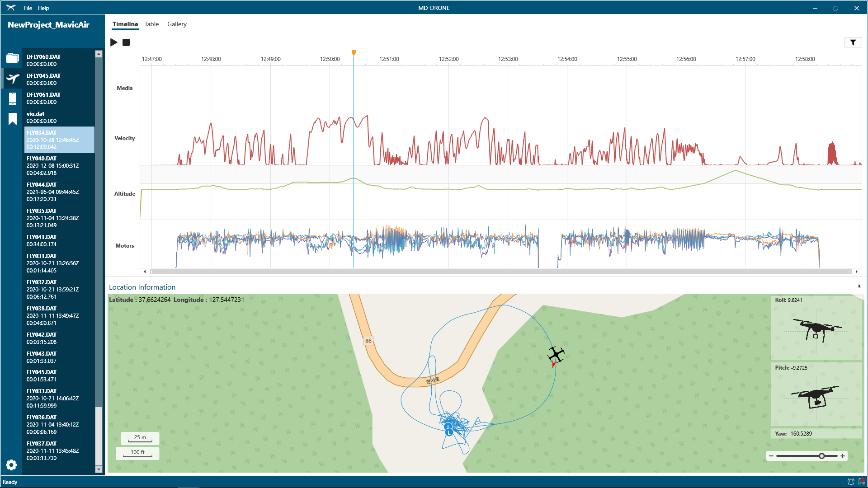Switch to the Gallery tab
Viewport: 868px width, 488px height.
click(x=177, y=24)
